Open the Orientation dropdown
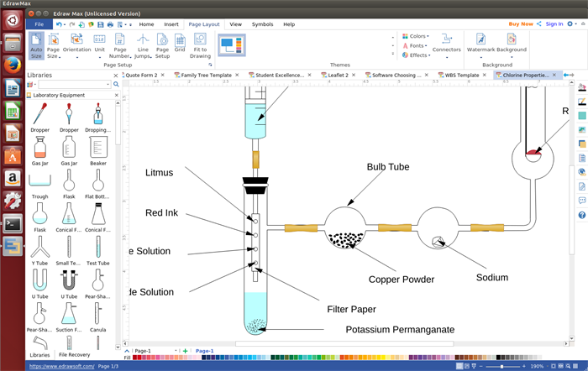588x371 pixels. click(x=76, y=45)
